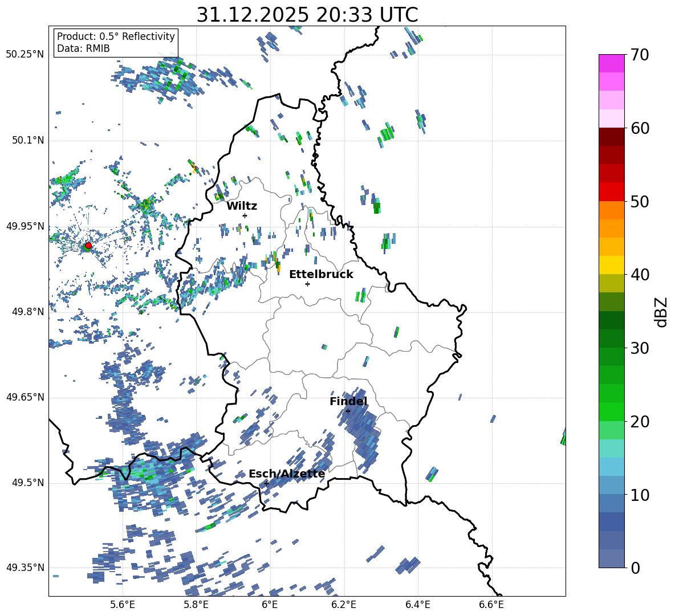675x616 pixels.
Task: Click the 'Product: 0.5° Reflectivity' text
Action: click(x=116, y=36)
